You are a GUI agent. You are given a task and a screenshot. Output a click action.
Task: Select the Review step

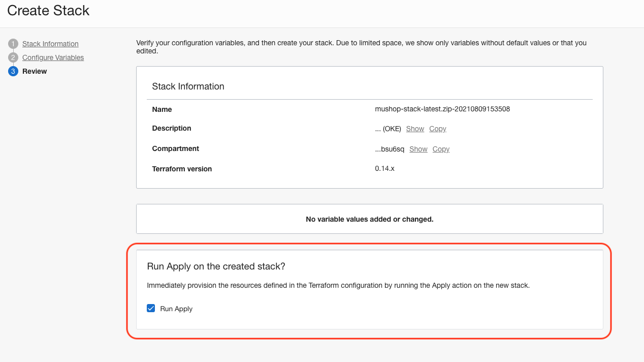pos(35,71)
